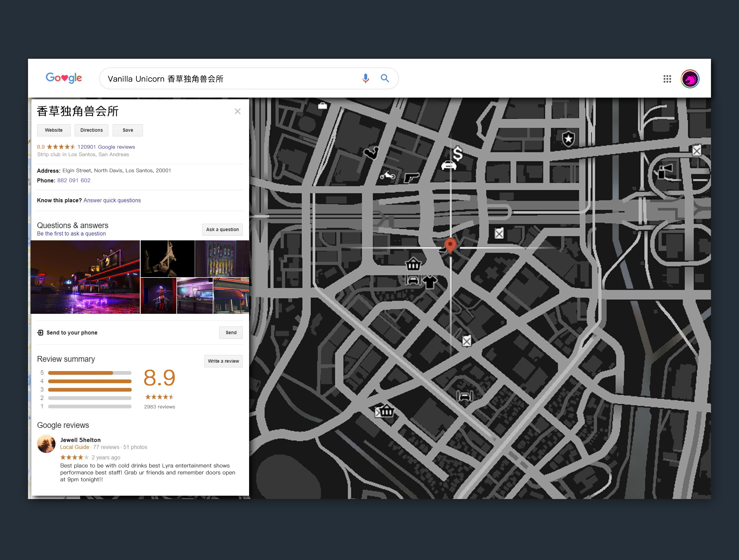Click the Local Guide link
739x560 pixels.
click(x=75, y=447)
